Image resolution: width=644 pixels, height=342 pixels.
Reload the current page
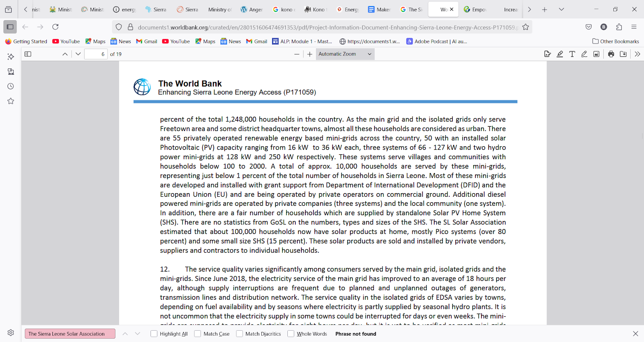(x=56, y=27)
